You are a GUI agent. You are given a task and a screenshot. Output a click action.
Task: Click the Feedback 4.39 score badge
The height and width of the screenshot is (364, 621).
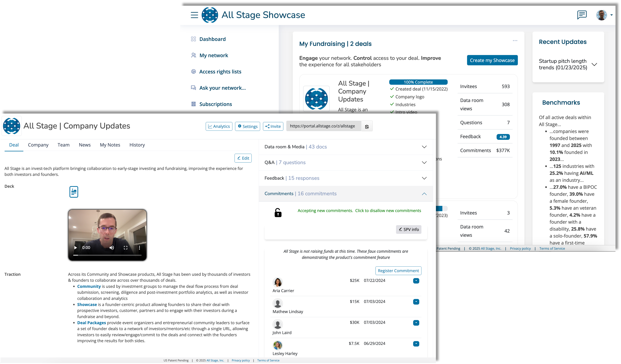tap(503, 137)
